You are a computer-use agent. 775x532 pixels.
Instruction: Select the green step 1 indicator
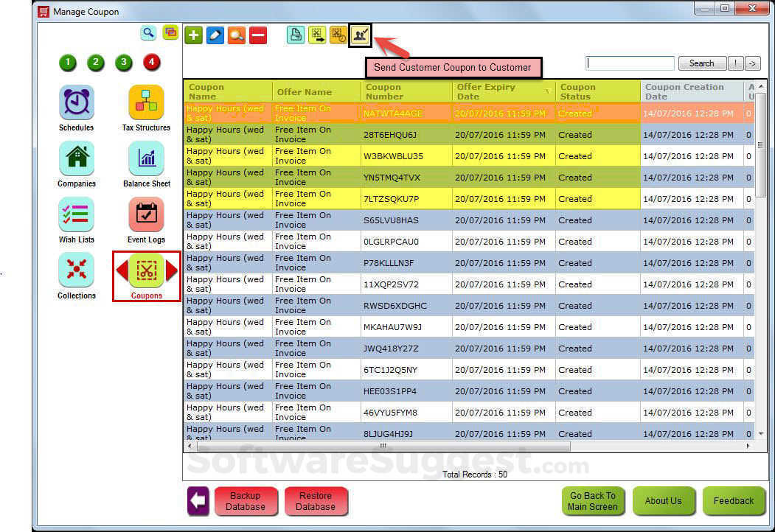point(67,63)
